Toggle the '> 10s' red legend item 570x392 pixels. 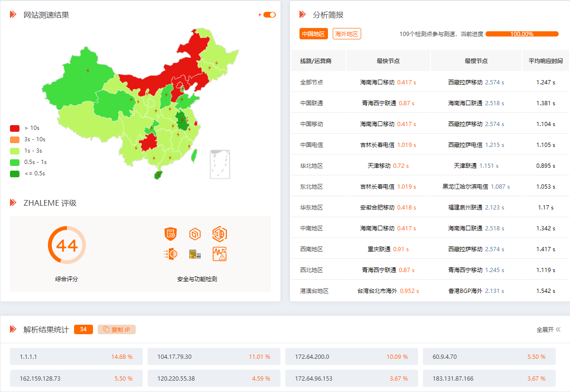26,128
